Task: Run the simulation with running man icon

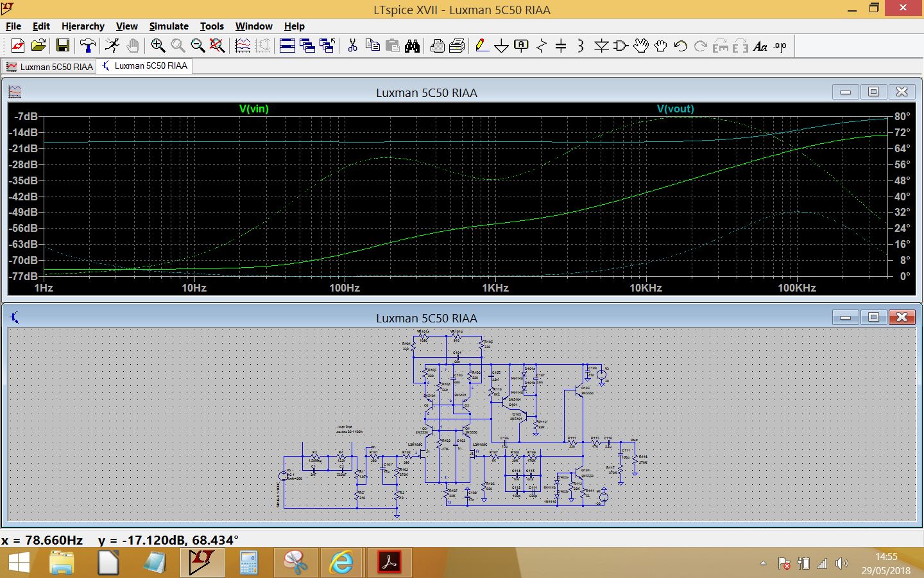Action: [x=112, y=46]
